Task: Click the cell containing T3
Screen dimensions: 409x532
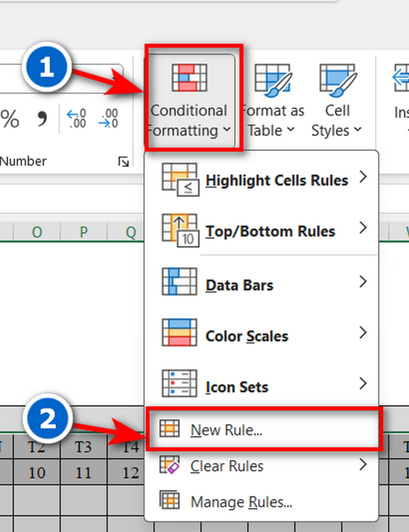Action: 84,448
